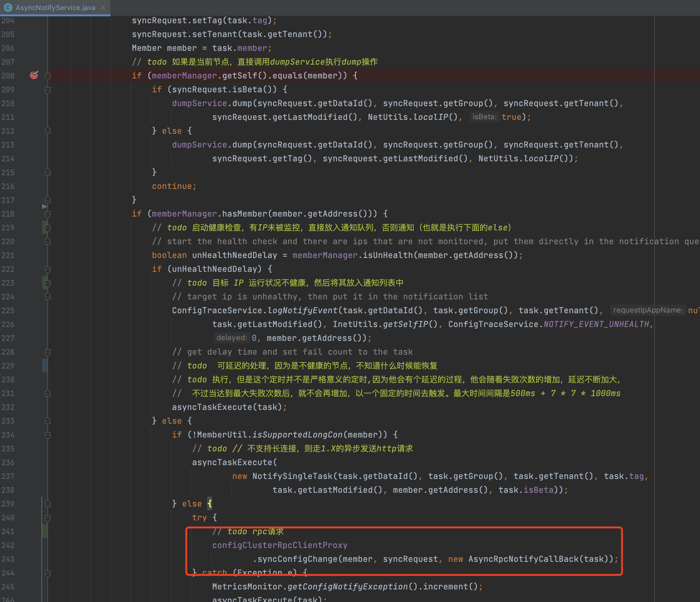
Task: Click the 'isBeta:' inlay parameter hint
Action: (484, 117)
